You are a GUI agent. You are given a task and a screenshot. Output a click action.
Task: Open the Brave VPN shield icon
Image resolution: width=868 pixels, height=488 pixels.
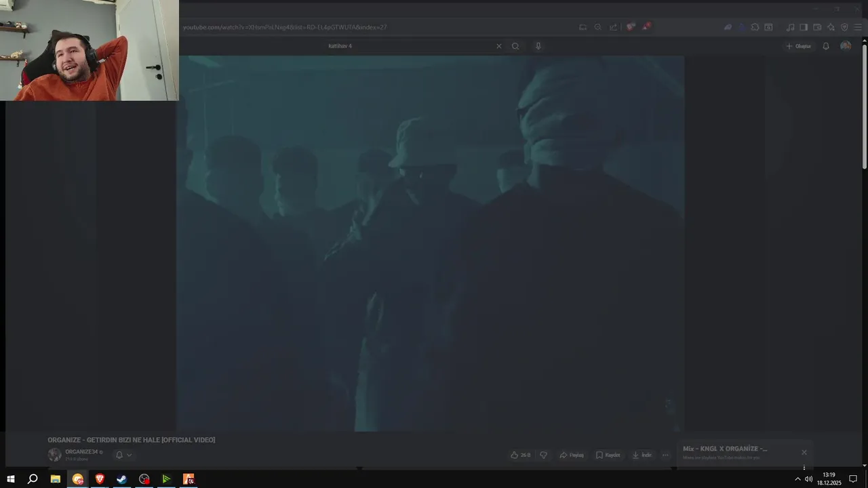pos(844,27)
